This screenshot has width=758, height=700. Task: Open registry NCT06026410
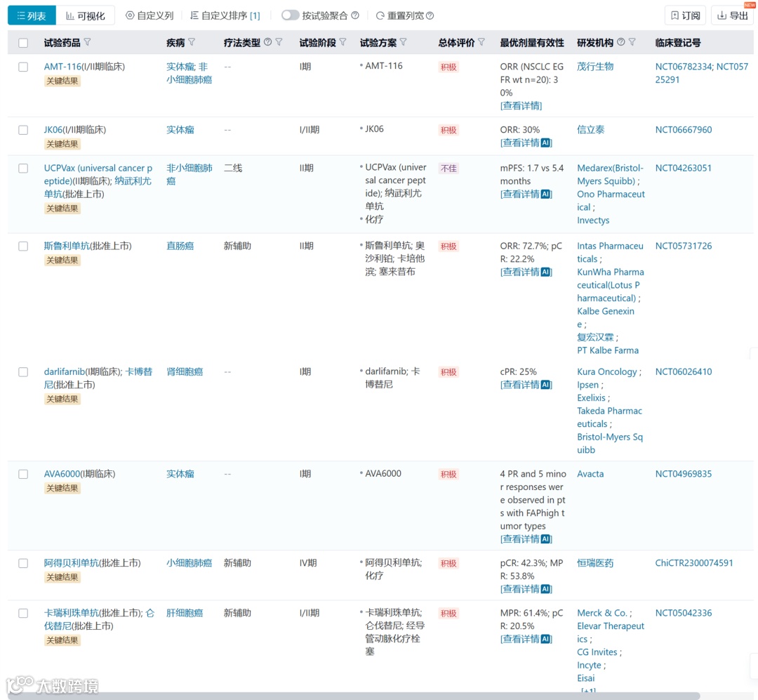[x=684, y=371]
